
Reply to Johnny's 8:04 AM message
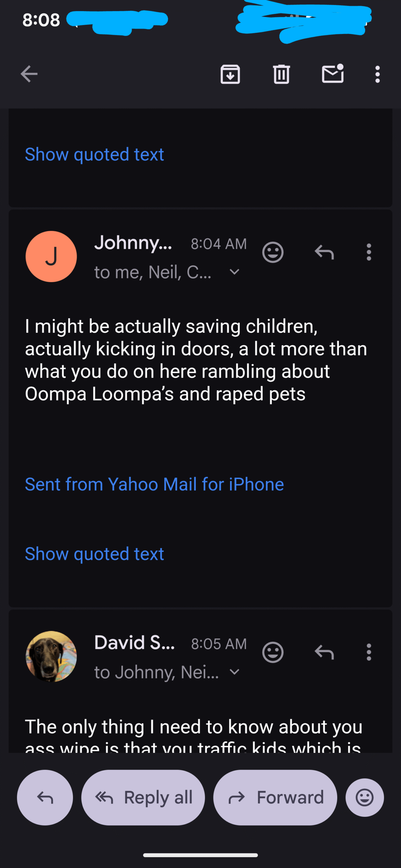(x=324, y=252)
